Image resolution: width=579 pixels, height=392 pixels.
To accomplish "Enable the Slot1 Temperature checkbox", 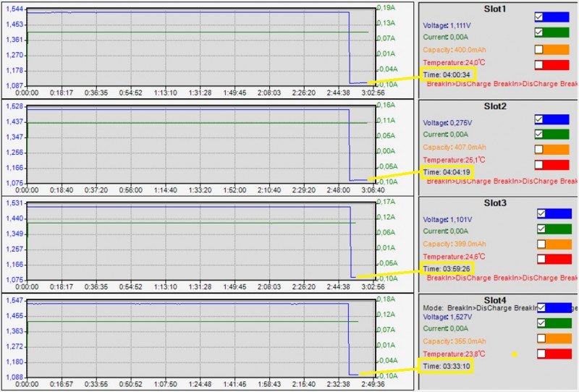I will pyautogui.click(x=539, y=65).
